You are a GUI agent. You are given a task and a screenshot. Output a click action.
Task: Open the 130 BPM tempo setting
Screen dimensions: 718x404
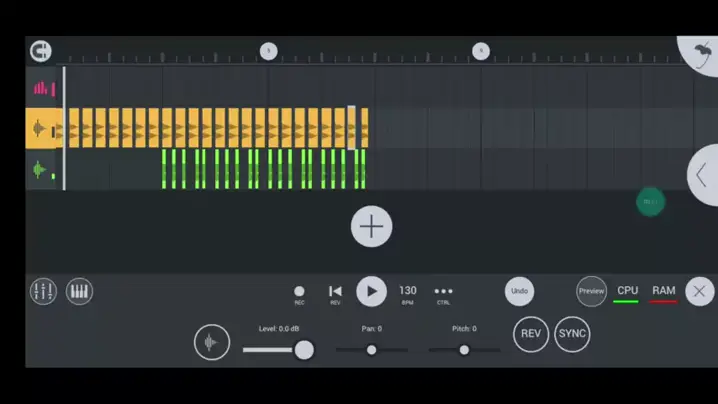(408, 291)
